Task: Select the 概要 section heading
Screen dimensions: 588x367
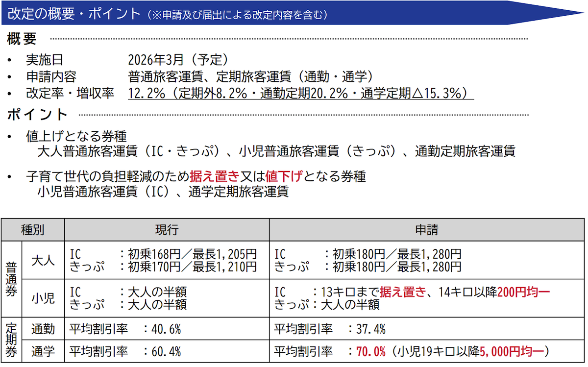Action: tap(22, 39)
